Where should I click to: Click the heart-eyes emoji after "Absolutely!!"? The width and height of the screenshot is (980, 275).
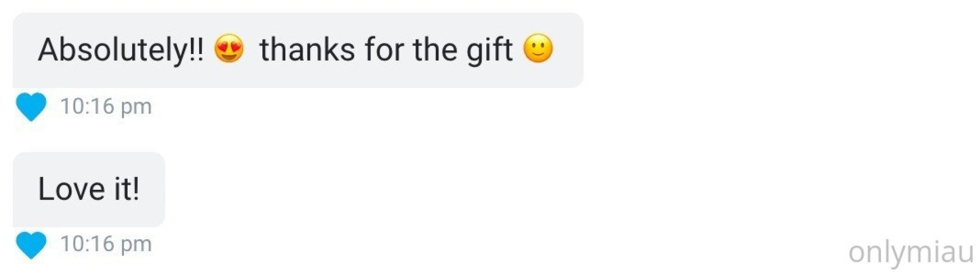click(x=229, y=48)
